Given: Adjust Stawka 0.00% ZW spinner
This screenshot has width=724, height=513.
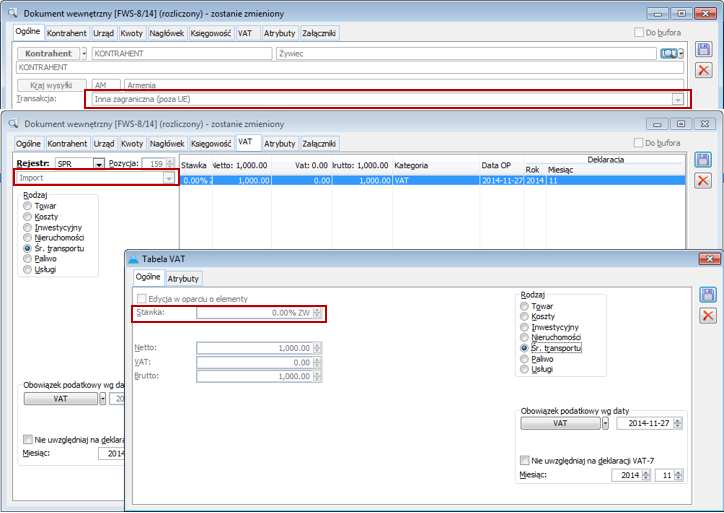Looking at the screenshot, I should point(317,313).
